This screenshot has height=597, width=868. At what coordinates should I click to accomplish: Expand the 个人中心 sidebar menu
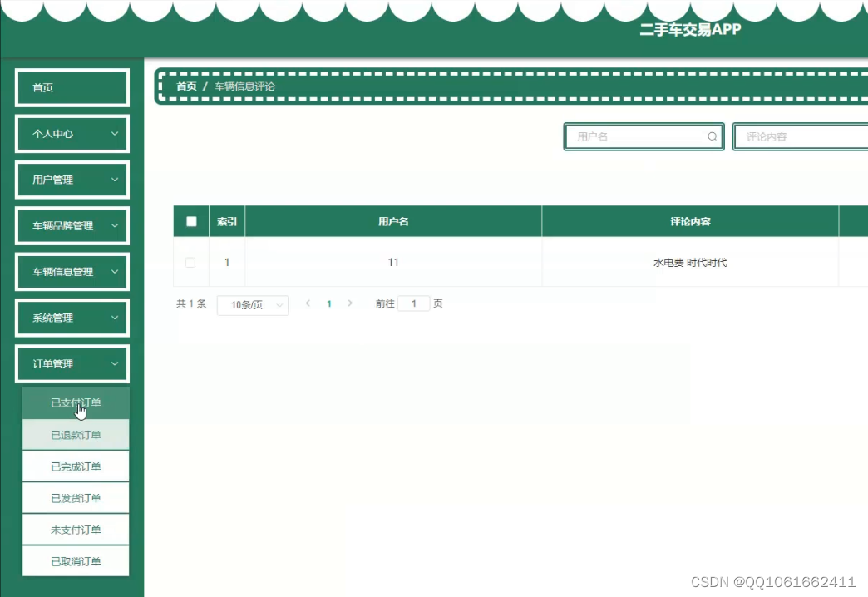(x=72, y=133)
